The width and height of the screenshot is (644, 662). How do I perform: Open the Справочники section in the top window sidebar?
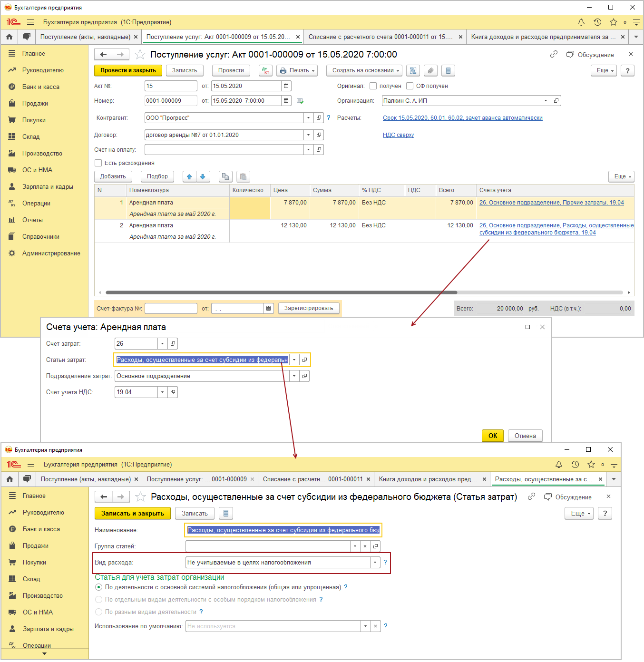(x=41, y=237)
